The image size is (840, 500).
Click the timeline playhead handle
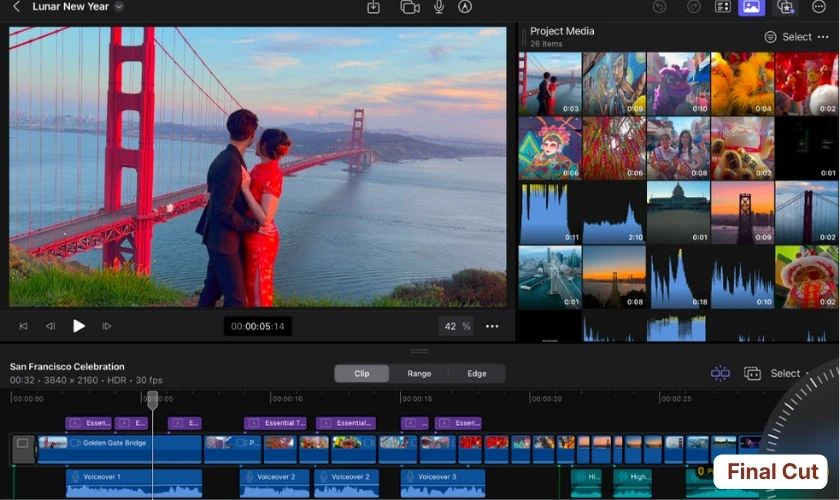tap(153, 400)
